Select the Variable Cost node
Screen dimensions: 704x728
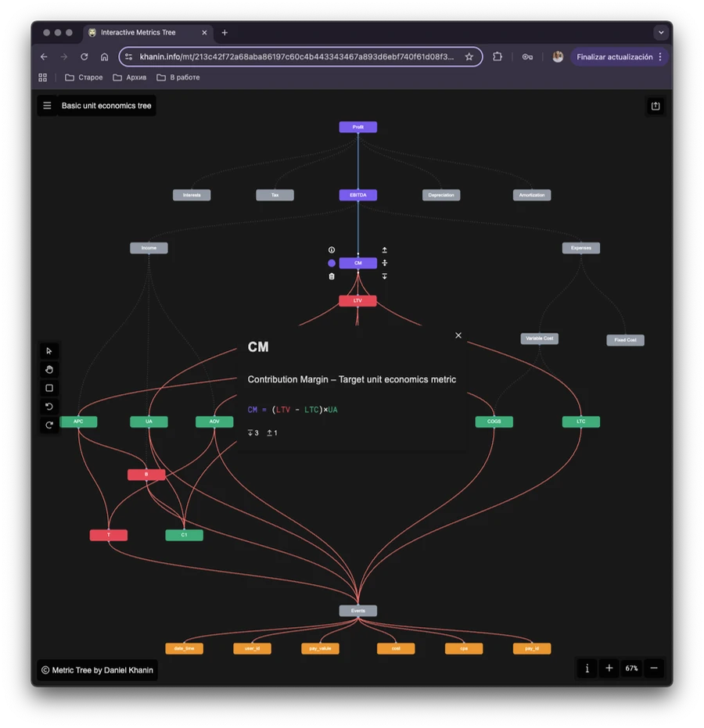click(539, 339)
